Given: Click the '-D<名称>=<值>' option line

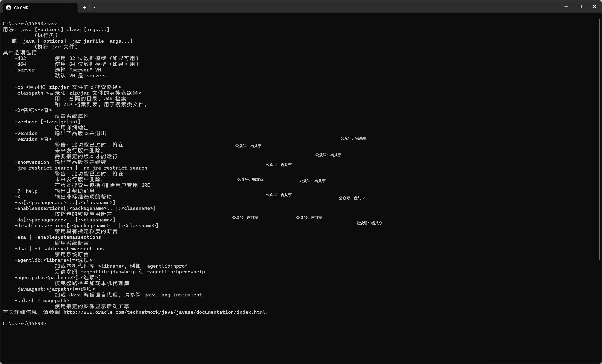Looking at the screenshot, I should (33, 110).
